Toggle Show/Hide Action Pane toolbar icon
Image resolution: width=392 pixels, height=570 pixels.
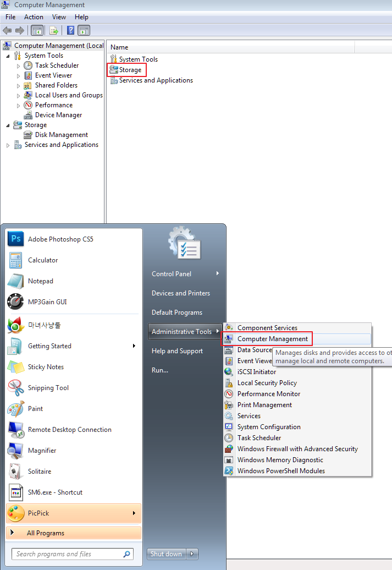(x=84, y=31)
